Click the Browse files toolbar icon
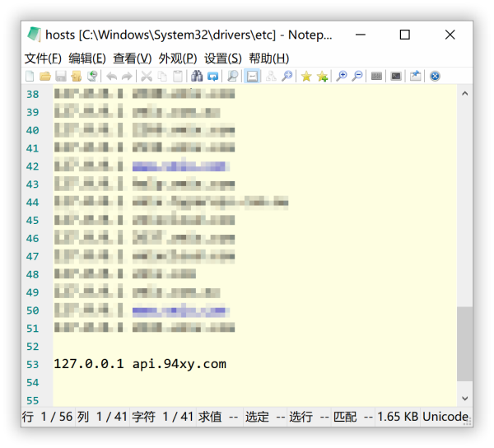The image size is (494, 448). click(x=77, y=76)
